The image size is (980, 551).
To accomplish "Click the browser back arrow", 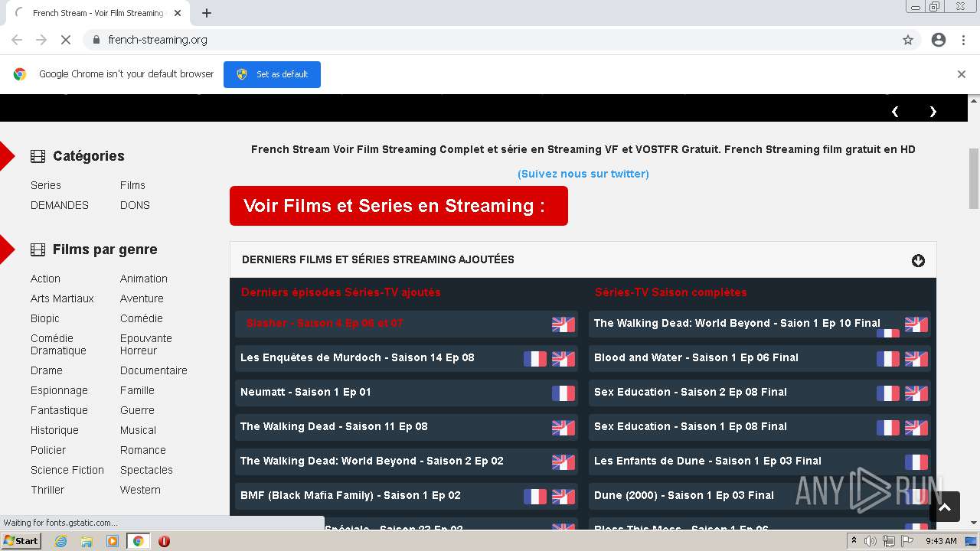I will click(x=17, y=40).
